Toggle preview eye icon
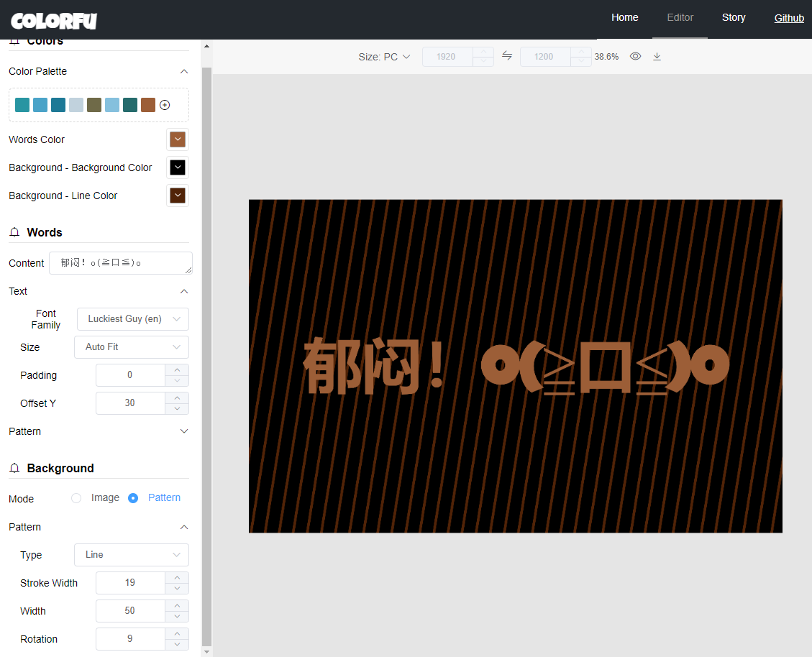812x657 pixels. pyautogui.click(x=635, y=56)
